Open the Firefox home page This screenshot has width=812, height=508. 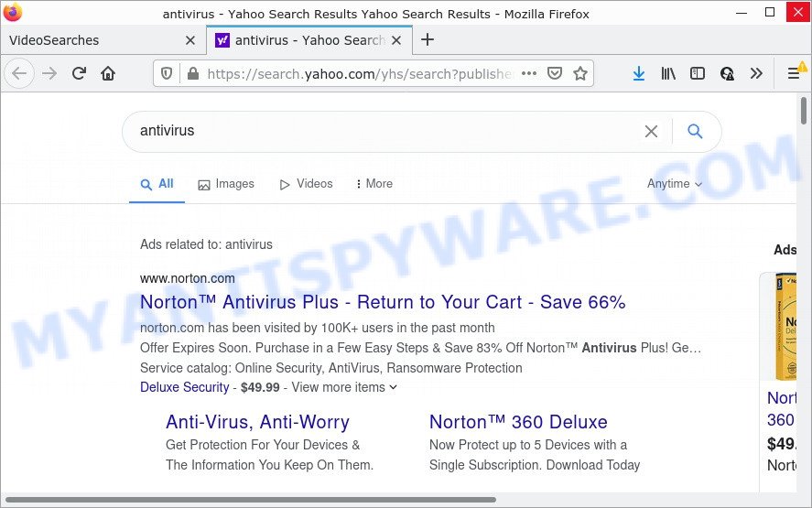click(x=108, y=73)
